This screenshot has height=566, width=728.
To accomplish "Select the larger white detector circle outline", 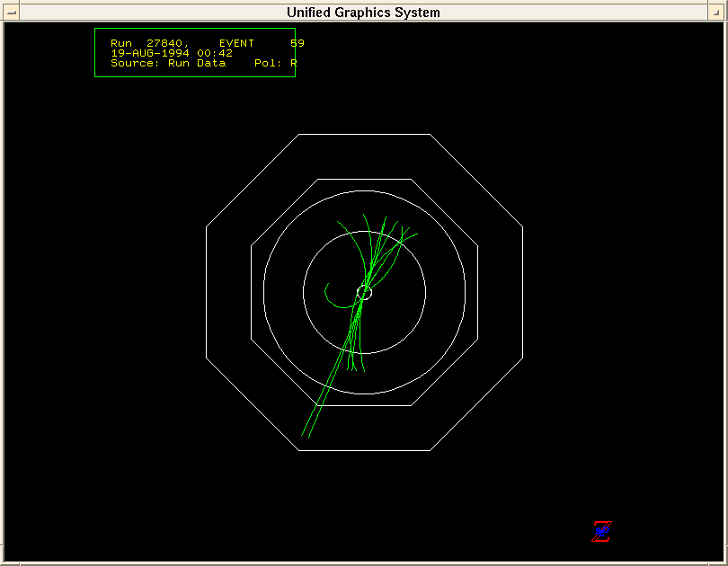I will pyautogui.click(x=264, y=292).
